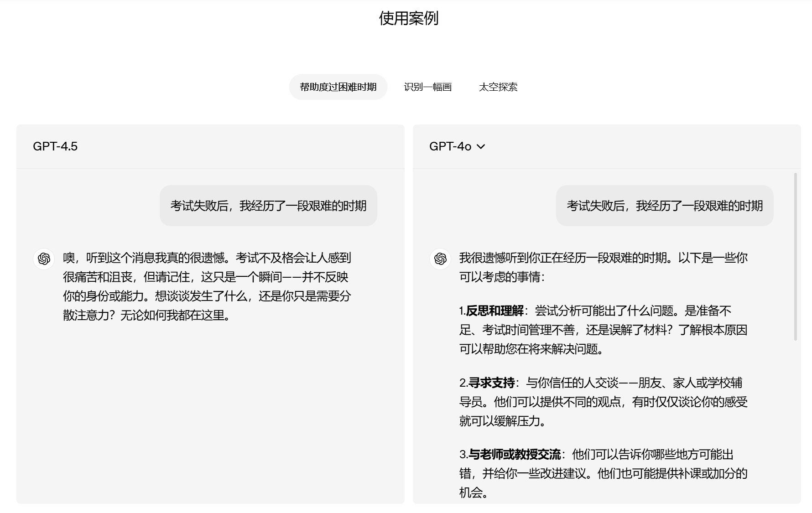Click the scrollbar in the GPT-4o panel
The width and height of the screenshot is (812, 513).
pyautogui.click(x=796, y=256)
